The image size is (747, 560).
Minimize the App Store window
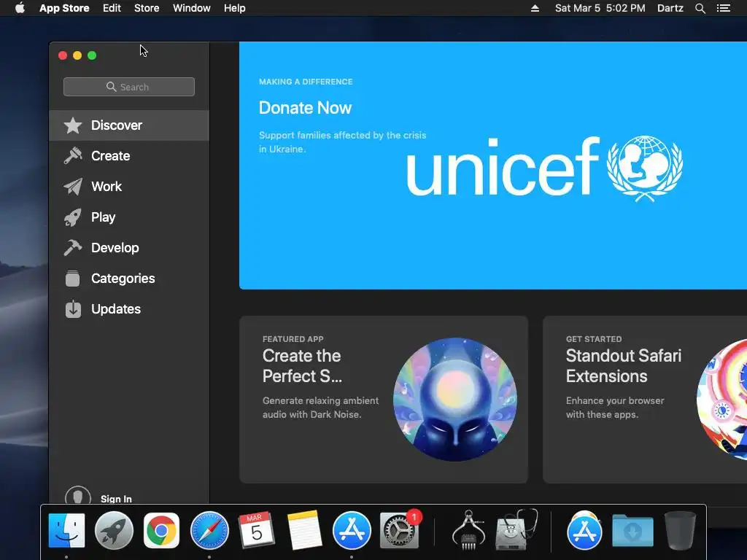click(x=77, y=55)
